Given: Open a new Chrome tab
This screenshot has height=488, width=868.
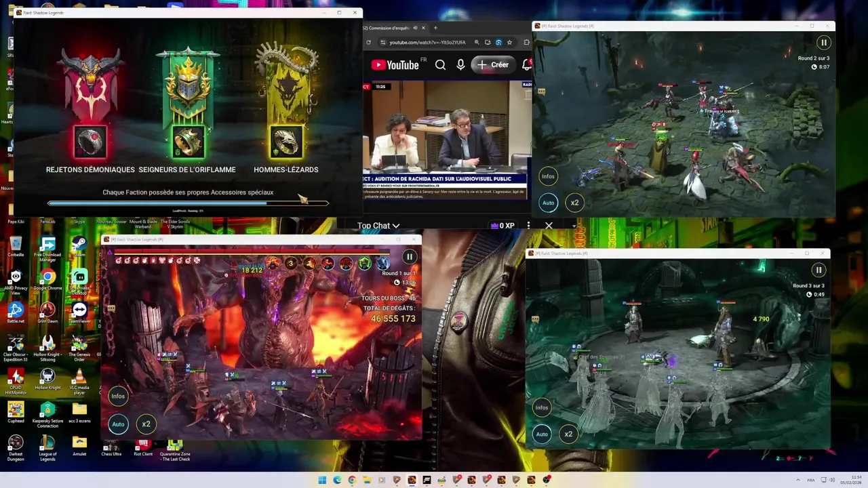Looking at the screenshot, I should point(435,28).
